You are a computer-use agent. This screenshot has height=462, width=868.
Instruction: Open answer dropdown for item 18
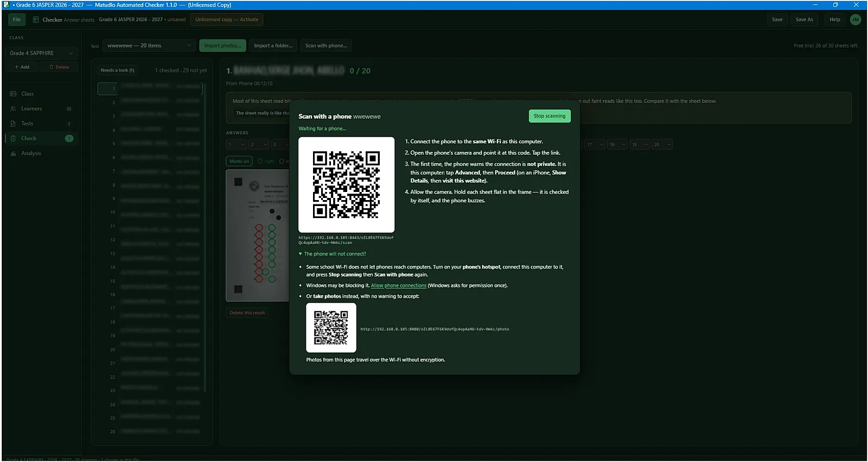coord(618,144)
